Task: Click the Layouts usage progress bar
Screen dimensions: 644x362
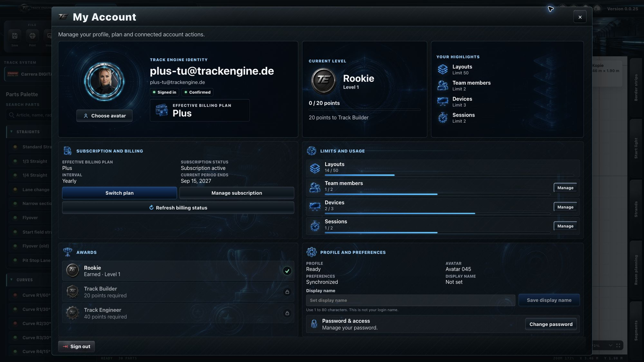Action: tap(449, 175)
